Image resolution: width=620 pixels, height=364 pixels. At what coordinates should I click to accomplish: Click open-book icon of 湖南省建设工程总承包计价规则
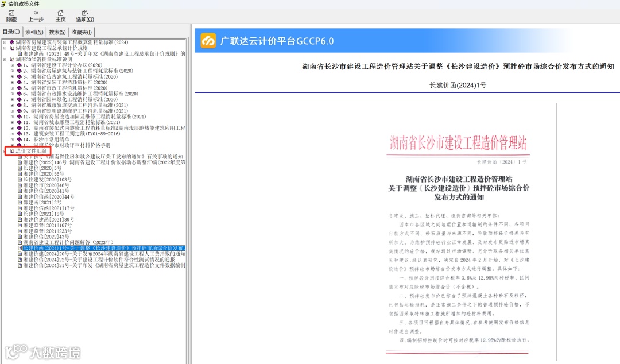(x=12, y=48)
